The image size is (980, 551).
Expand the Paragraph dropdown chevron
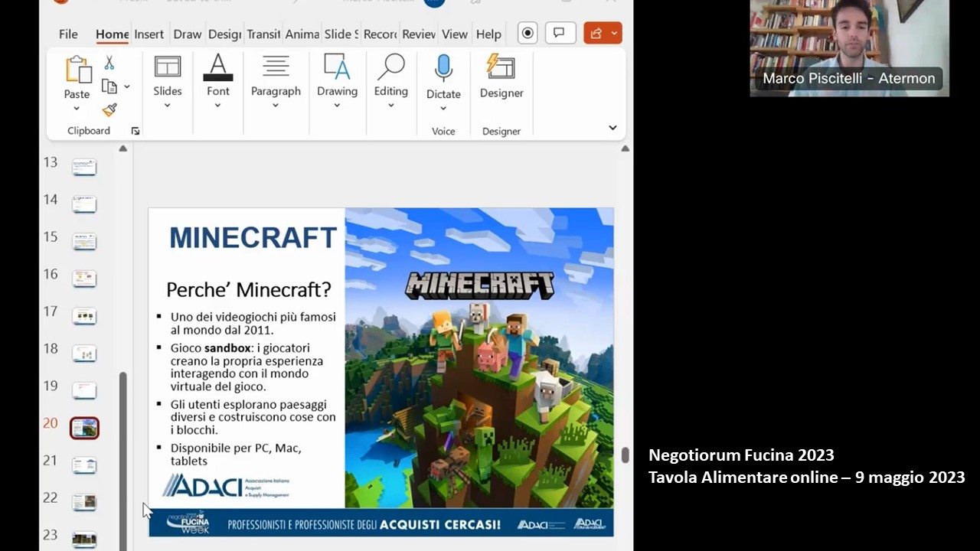pyautogui.click(x=276, y=106)
